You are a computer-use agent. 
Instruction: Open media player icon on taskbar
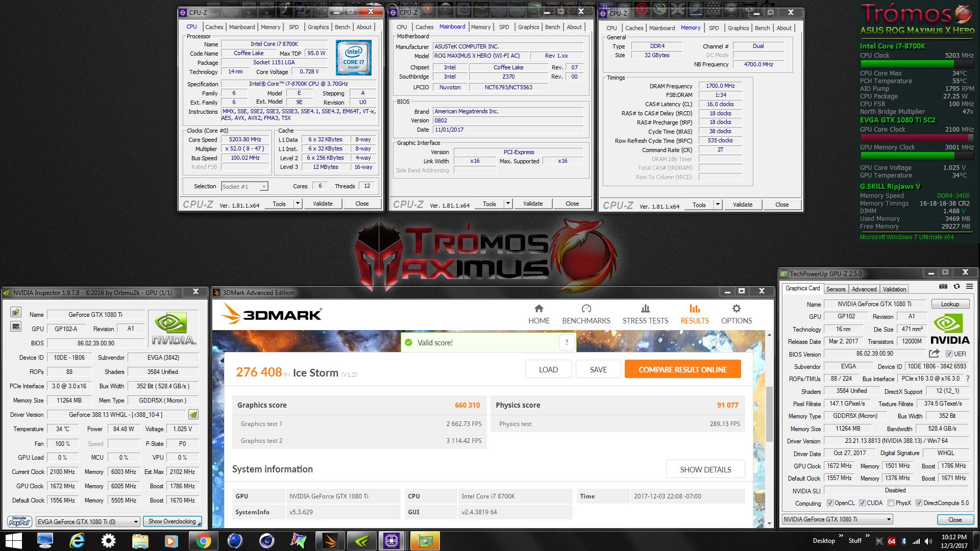(171, 541)
